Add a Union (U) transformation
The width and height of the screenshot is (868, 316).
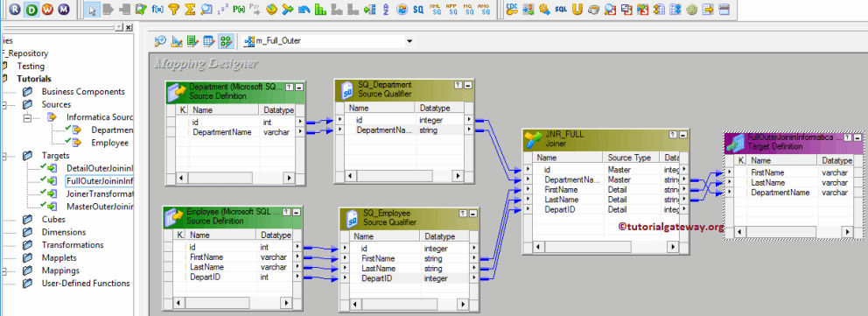(x=577, y=10)
